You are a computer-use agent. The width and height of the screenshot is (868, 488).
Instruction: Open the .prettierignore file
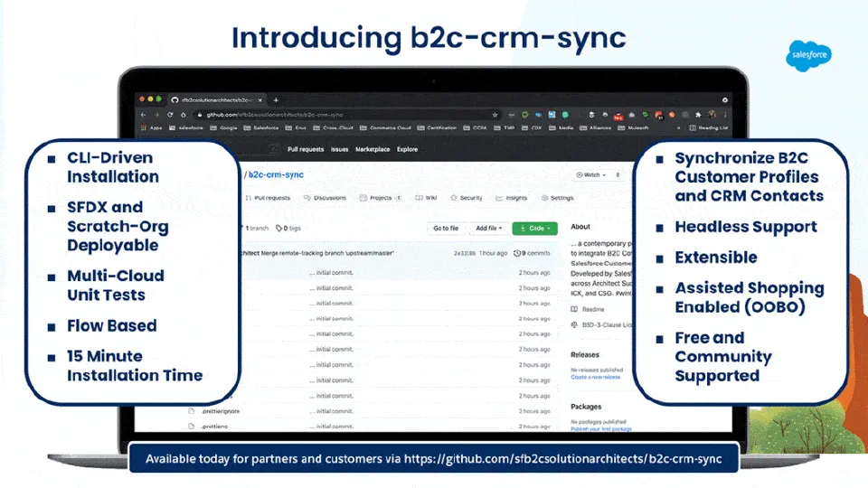[x=221, y=412]
